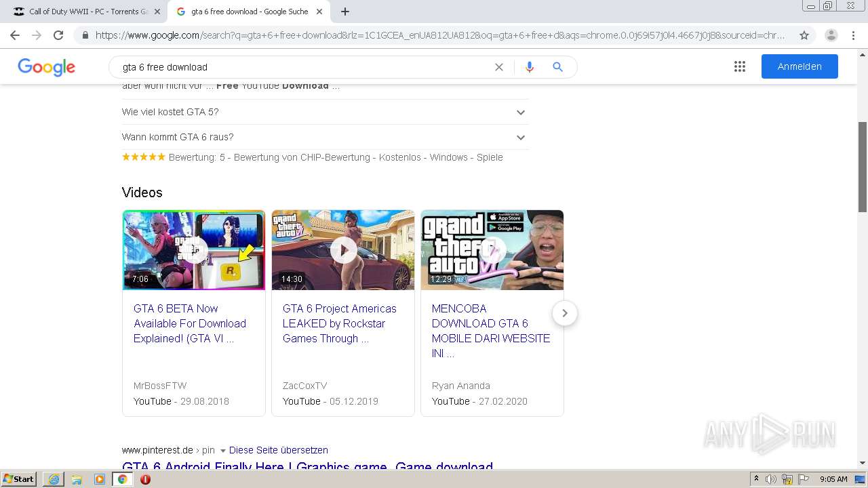This screenshot has height=488, width=868.
Task: Click the MrBossFTW channel name
Action: [160, 386]
